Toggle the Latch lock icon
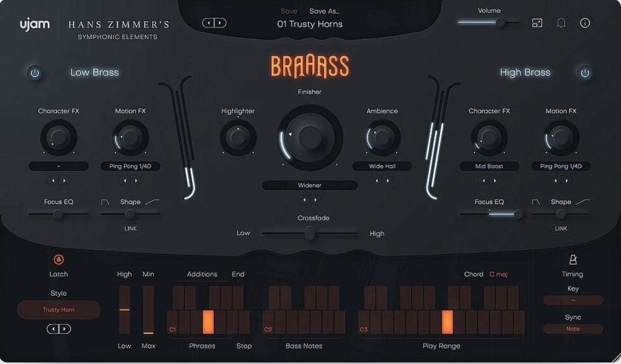Screen dimensions: 621x364 tap(58, 260)
